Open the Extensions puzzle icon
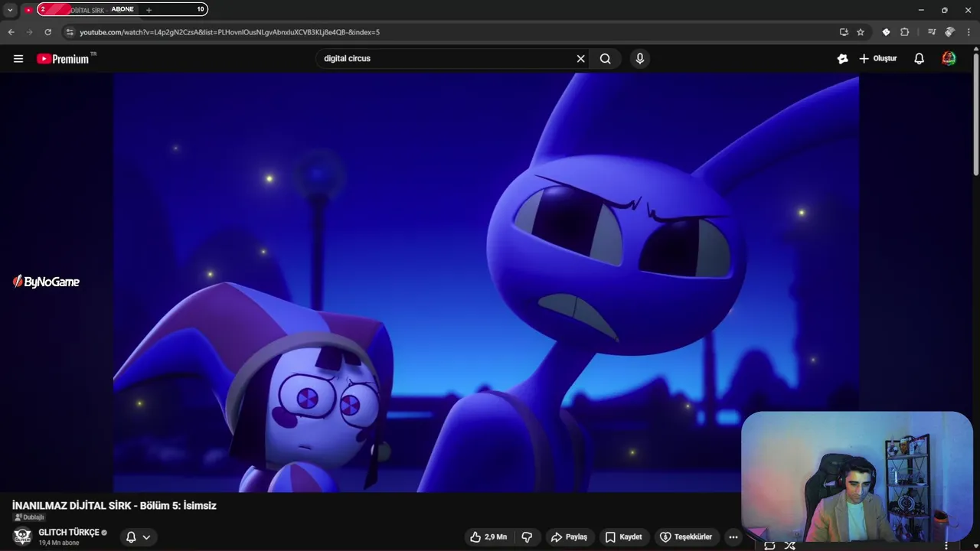Viewport: 980px width, 551px height. (x=904, y=32)
